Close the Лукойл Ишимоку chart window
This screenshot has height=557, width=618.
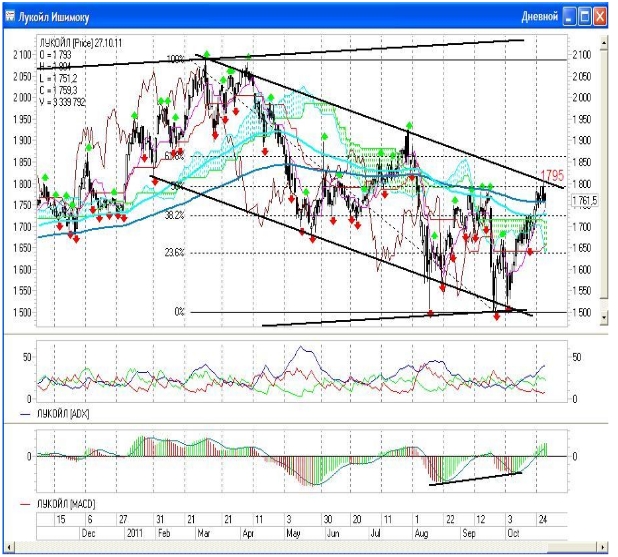click(600, 17)
